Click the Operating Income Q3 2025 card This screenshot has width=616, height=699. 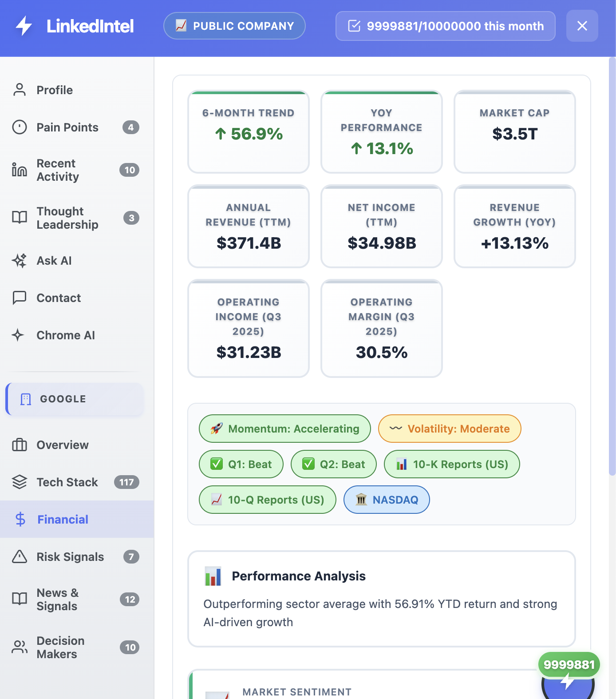click(x=249, y=329)
